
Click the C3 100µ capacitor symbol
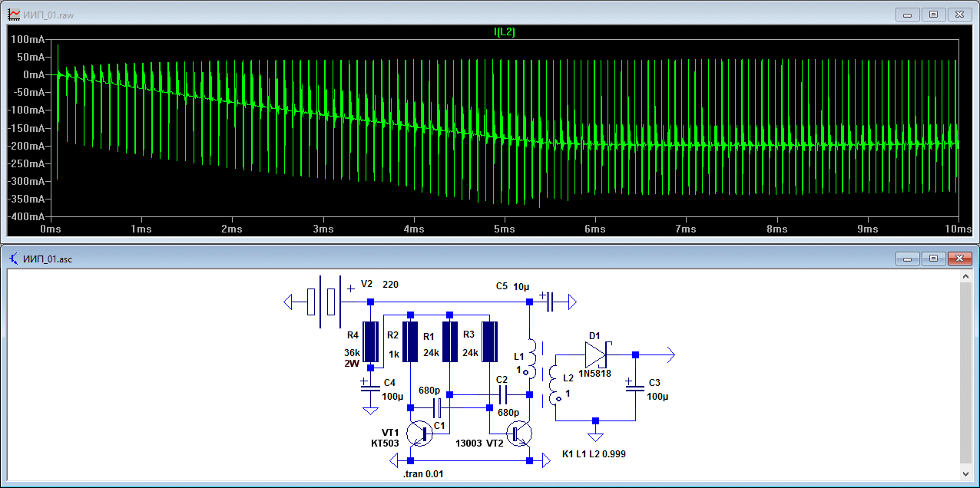click(x=635, y=387)
